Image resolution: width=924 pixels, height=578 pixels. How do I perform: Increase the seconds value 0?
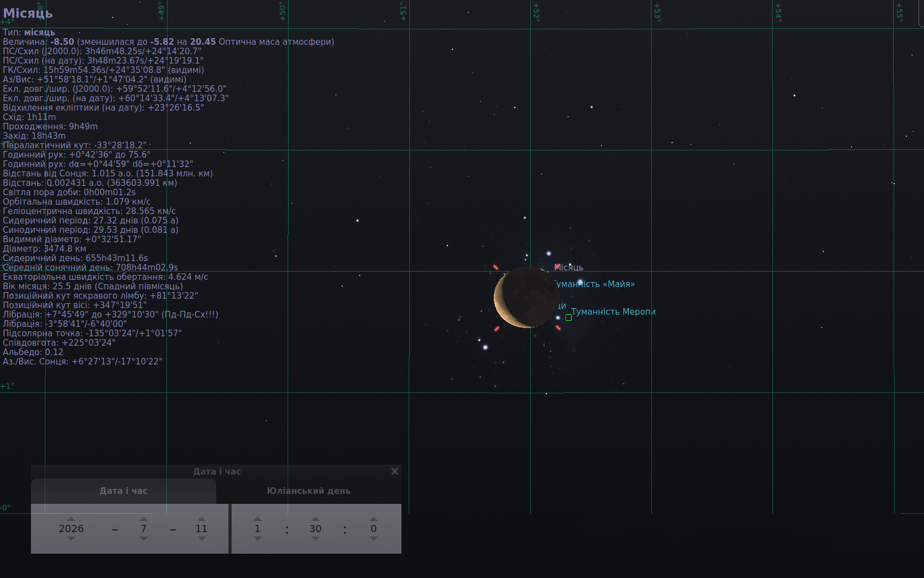tap(373, 519)
